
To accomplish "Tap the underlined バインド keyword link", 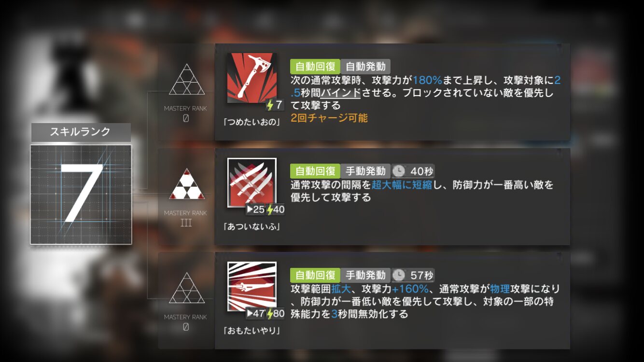I will tap(340, 93).
